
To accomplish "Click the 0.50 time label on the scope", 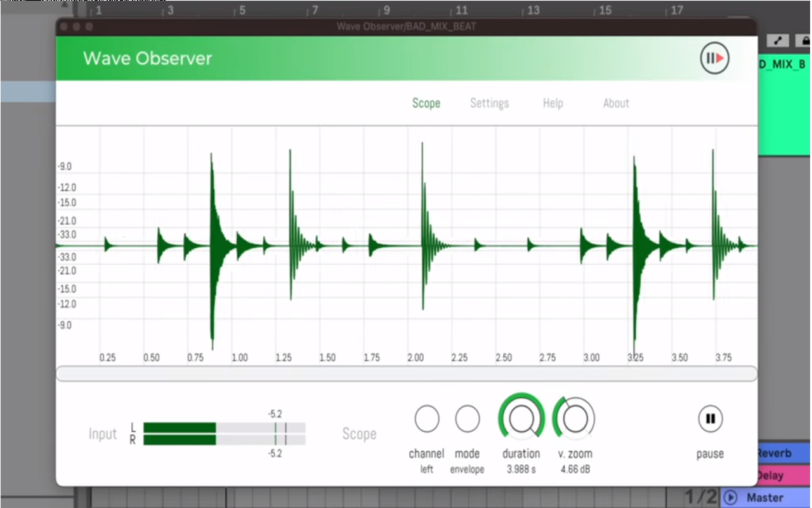I will coord(152,358).
